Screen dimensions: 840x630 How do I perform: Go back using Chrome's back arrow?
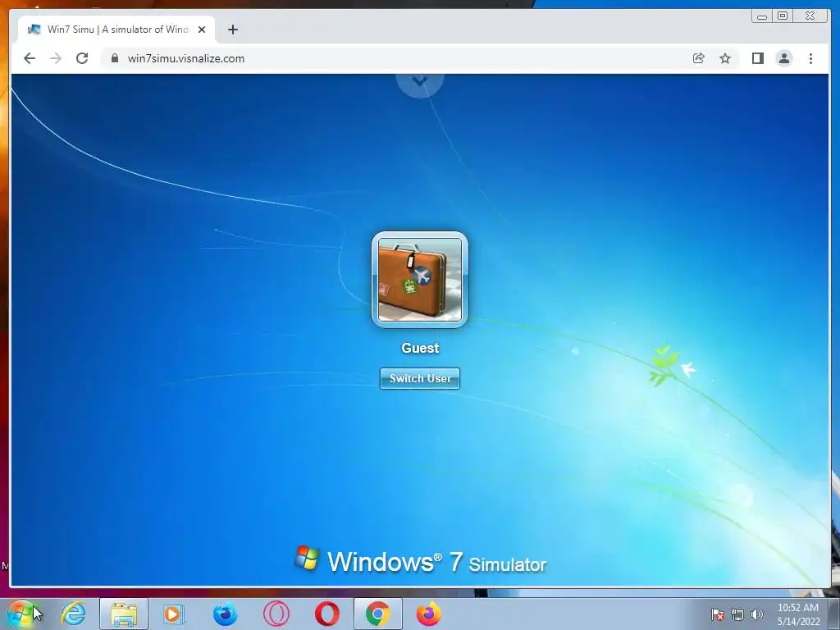[30, 58]
